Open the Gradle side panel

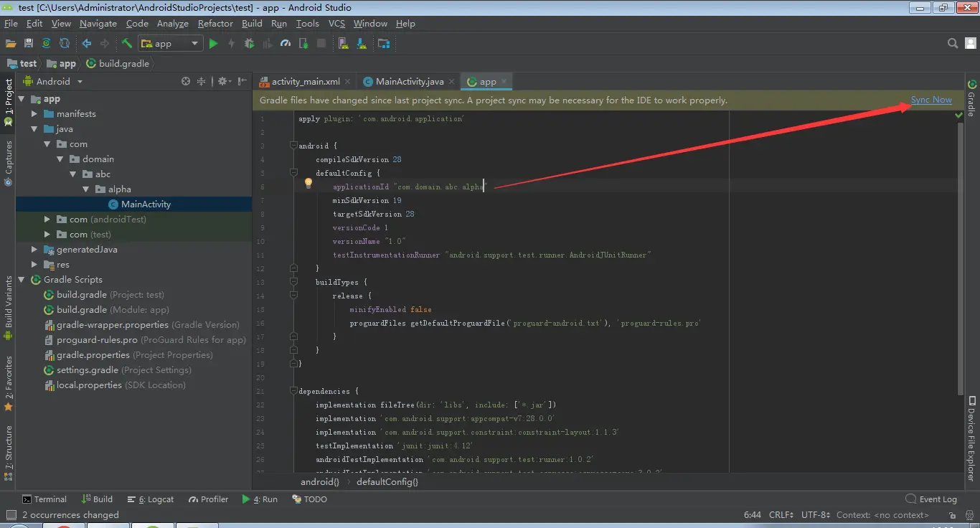[972, 97]
